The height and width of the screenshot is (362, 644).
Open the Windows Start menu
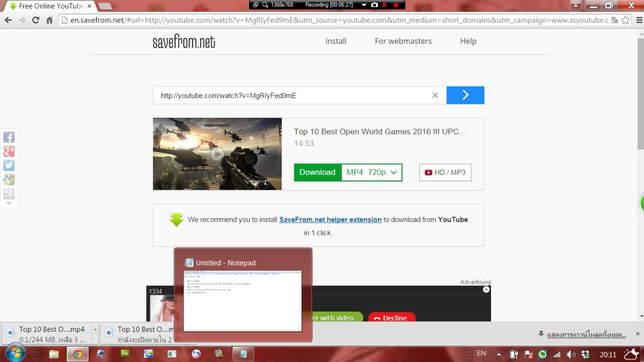[x=16, y=353]
